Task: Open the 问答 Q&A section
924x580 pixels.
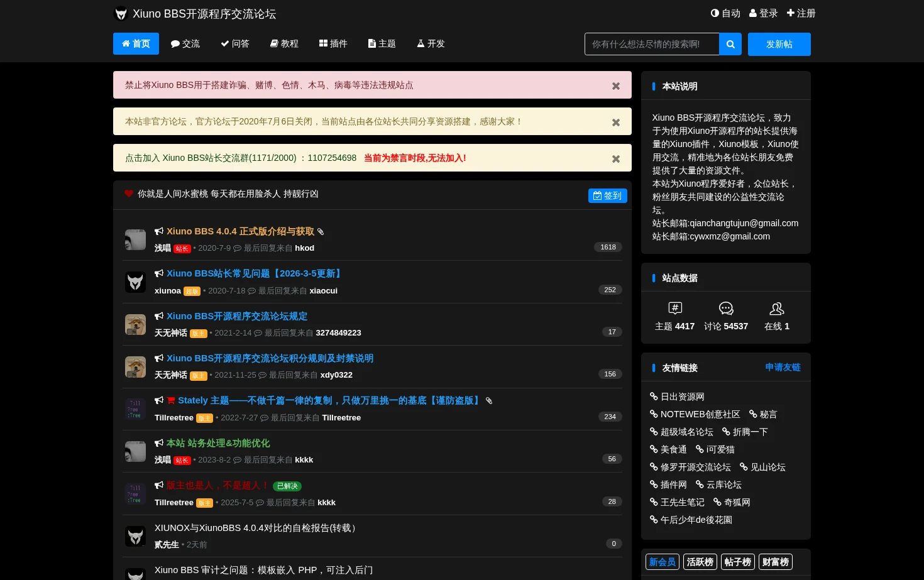Action: point(235,44)
